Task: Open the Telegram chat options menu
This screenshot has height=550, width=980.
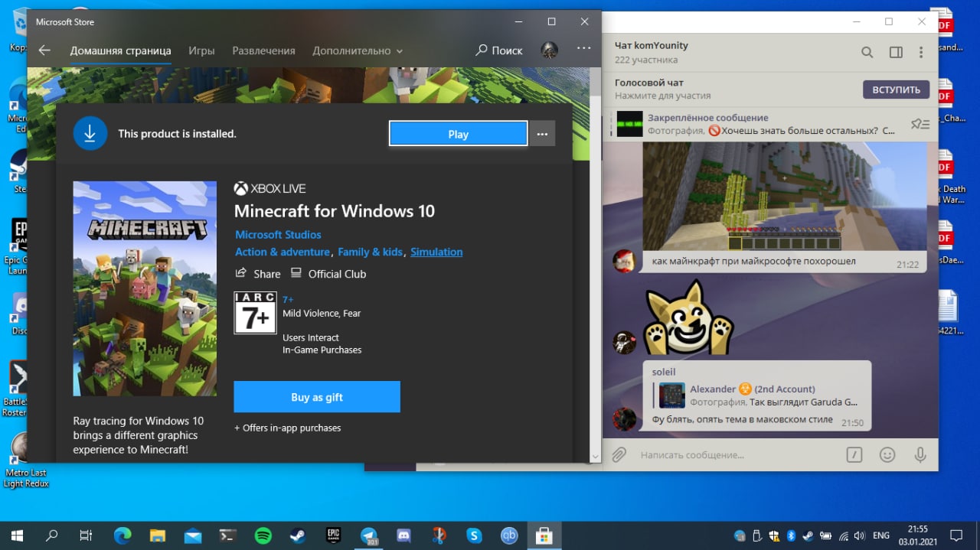Action: coord(921,52)
